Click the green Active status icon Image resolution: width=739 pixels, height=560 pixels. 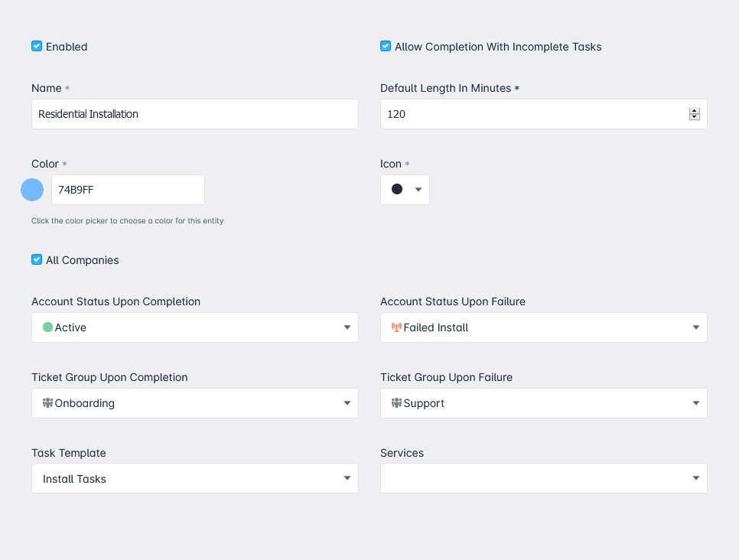[x=47, y=327]
